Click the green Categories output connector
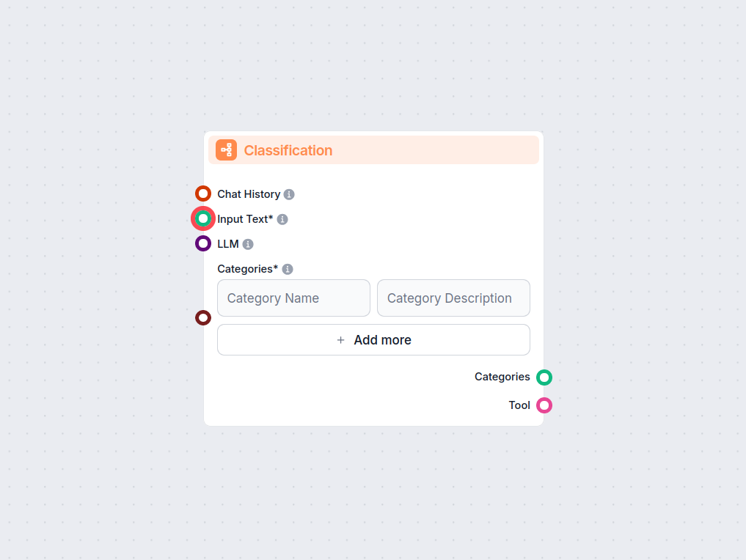 click(x=544, y=377)
